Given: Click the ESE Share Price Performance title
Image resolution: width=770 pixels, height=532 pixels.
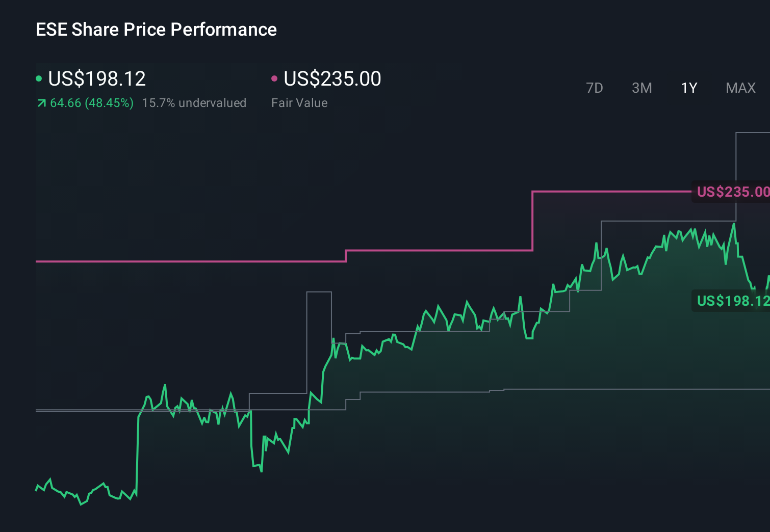Looking at the screenshot, I should coord(156,30).
